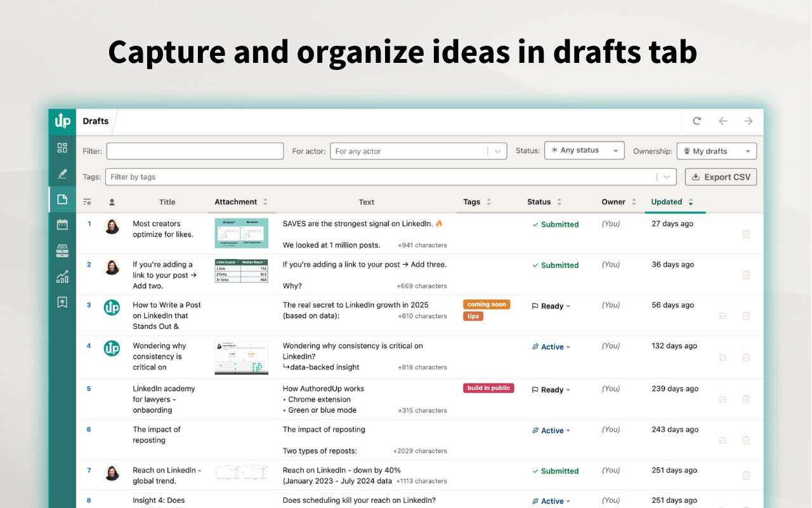The height and width of the screenshot is (508, 812).
Task: Delete the 'LinkedIn academy for lawyers' draft
Action: point(746,399)
